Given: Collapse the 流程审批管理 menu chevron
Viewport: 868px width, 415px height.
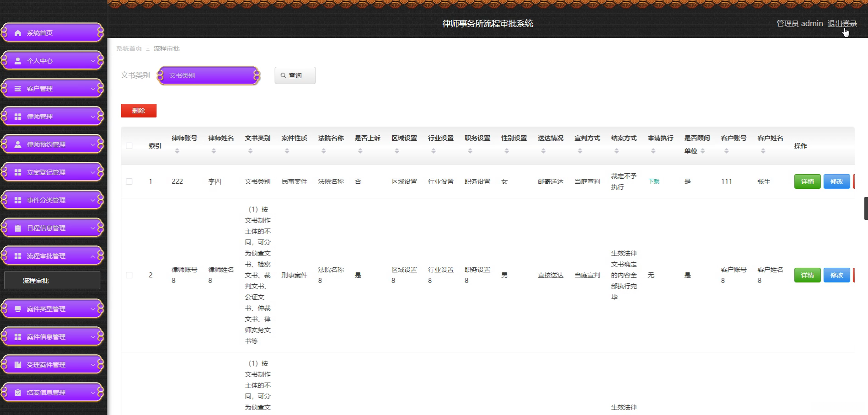Looking at the screenshot, I should (x=93, y=256).
